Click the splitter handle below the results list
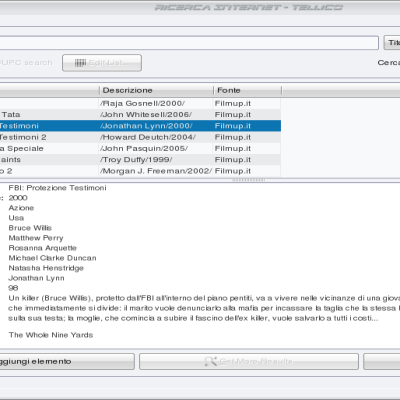Viewport: 400px width, 400px height. tap(249, 180)
